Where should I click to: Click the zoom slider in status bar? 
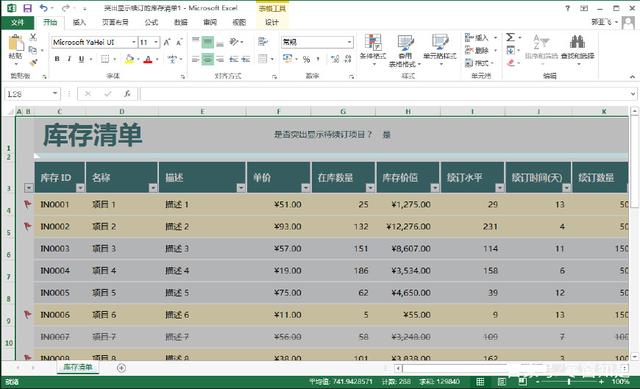pos(569,382)
